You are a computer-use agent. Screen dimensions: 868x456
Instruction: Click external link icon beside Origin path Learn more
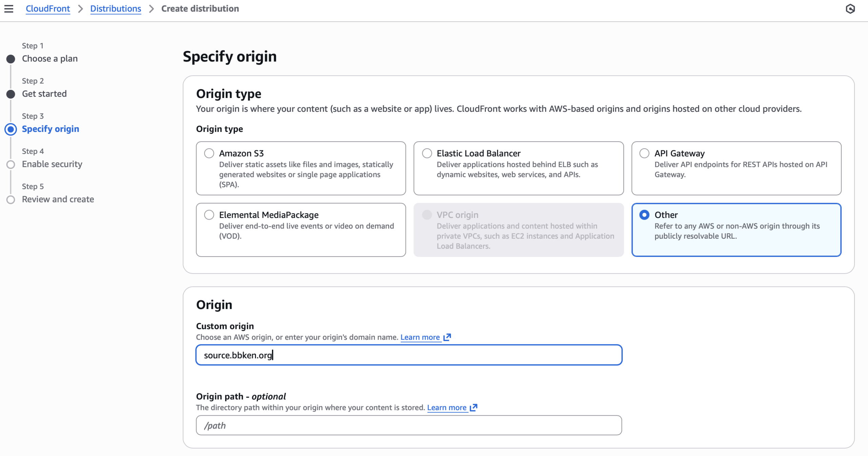474,408
